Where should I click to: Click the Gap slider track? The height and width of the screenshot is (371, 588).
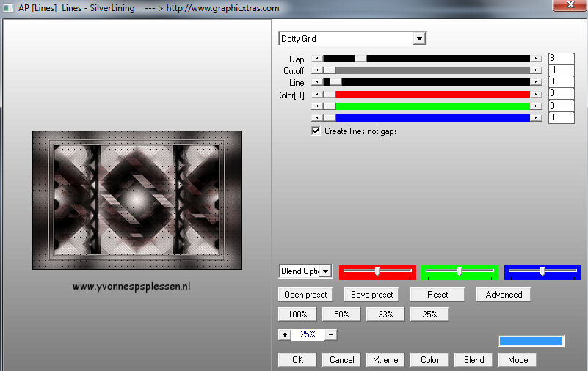tap(427, 59)
